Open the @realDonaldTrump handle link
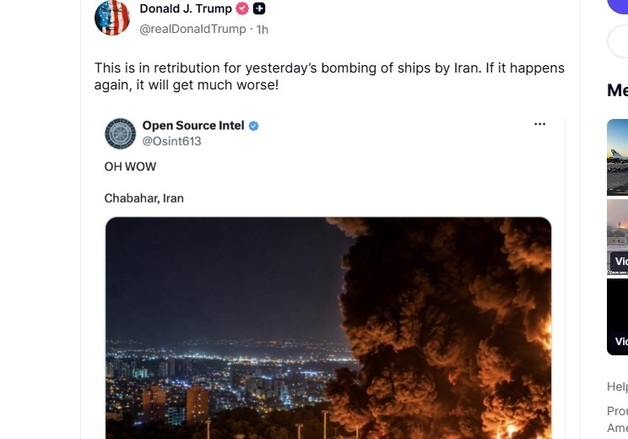Image resolution: width=628 pixels, height=439 pixels. (x=193, y=29)
